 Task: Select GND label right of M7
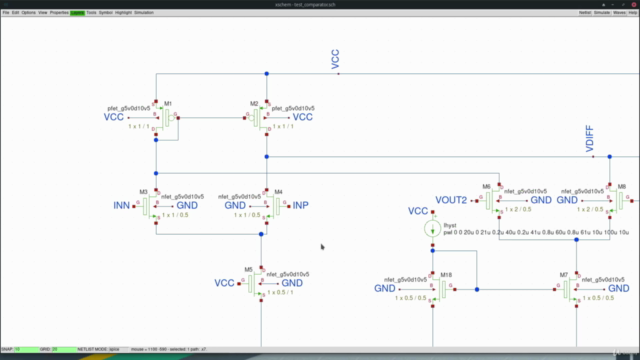[x=619, y=289]
